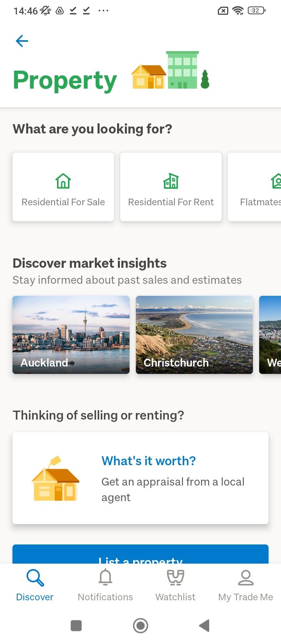Tap the price-tagged house appraisal icon
The height and width of the screenshot is (644, 281).
pos(55,479)
